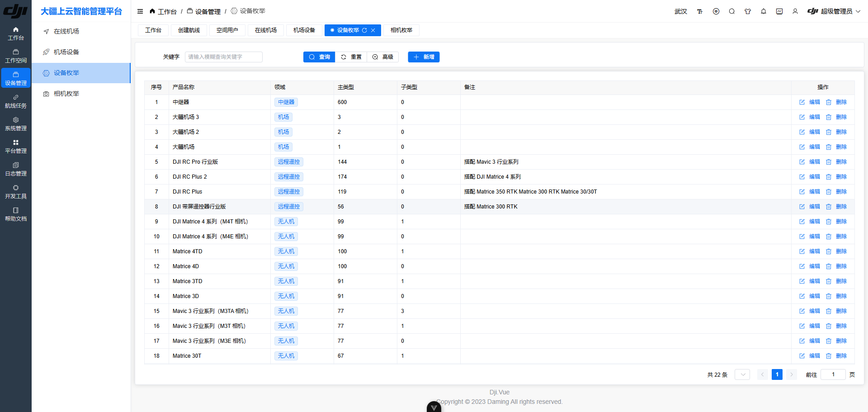The image size is (868, 412).
Task: Click 编辑 for Mavic 3 行业系列 (M3TA 相机) row
Action: click(815, 311)
